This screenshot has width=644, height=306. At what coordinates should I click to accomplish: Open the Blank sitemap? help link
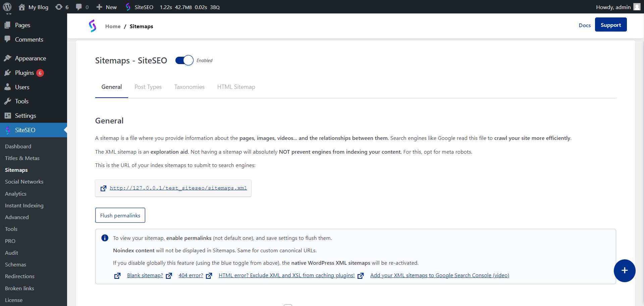[x=145, y=275]
